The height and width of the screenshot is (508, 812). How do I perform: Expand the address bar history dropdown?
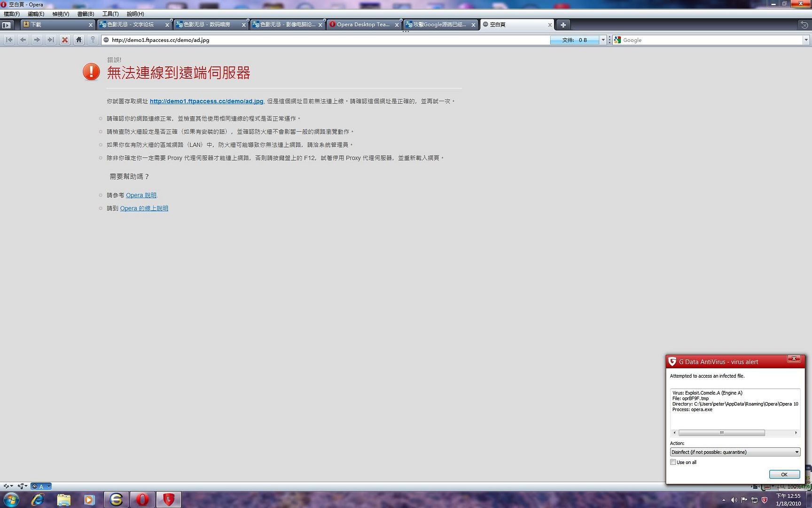point(603,40)
